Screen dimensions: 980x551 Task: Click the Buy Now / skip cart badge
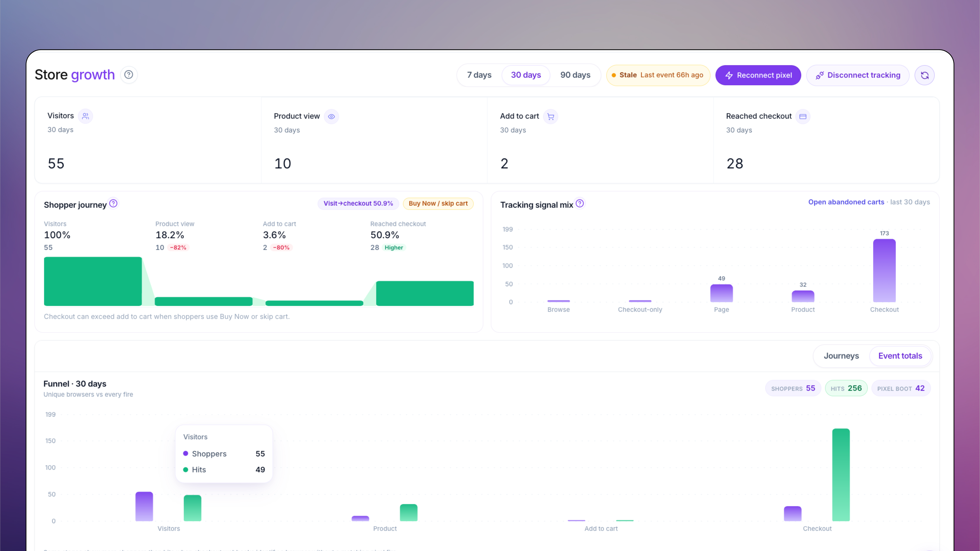(438, 203)
